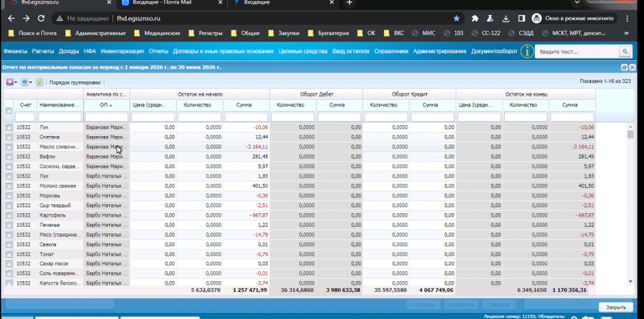
Task: Click the purple settings toolbar icon
Action: (9, 82)
